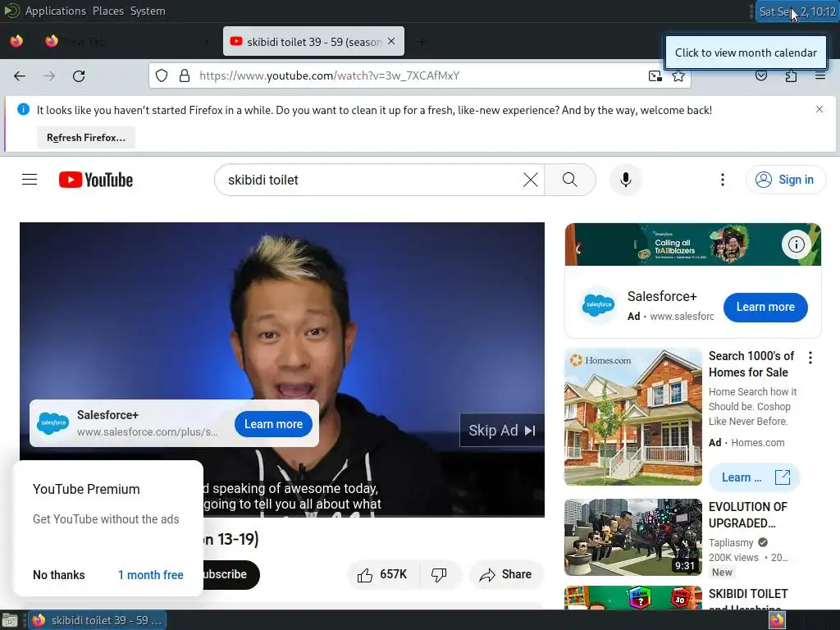Open the tracking protection shield icon
Viewport: 840px width, 630px height.
tap(162, 75)
